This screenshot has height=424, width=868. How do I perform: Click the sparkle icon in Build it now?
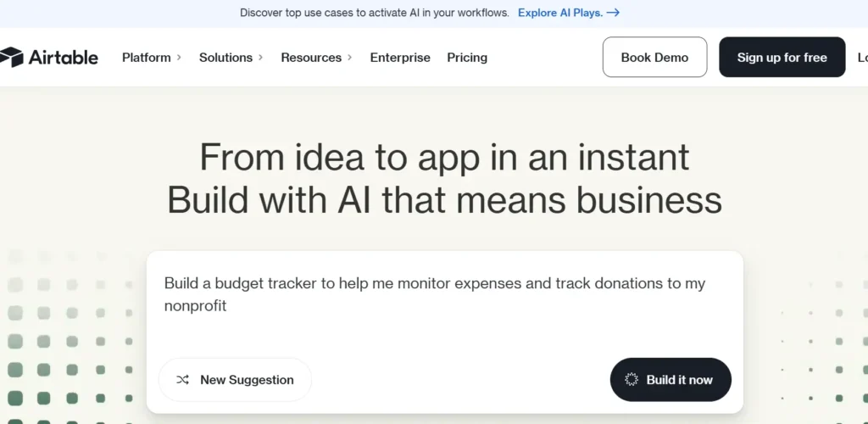point(632,380)
